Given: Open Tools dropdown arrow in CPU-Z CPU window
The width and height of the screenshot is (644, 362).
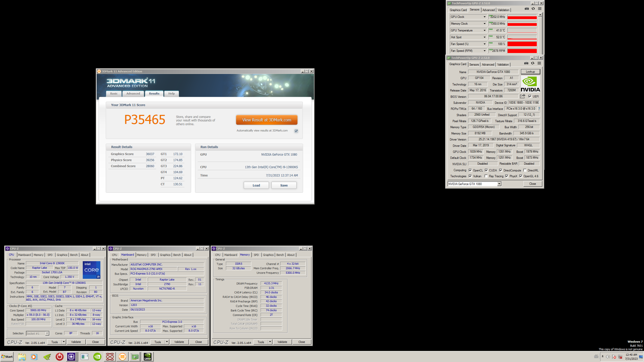Looking at the screenshot, I should 64,342.
